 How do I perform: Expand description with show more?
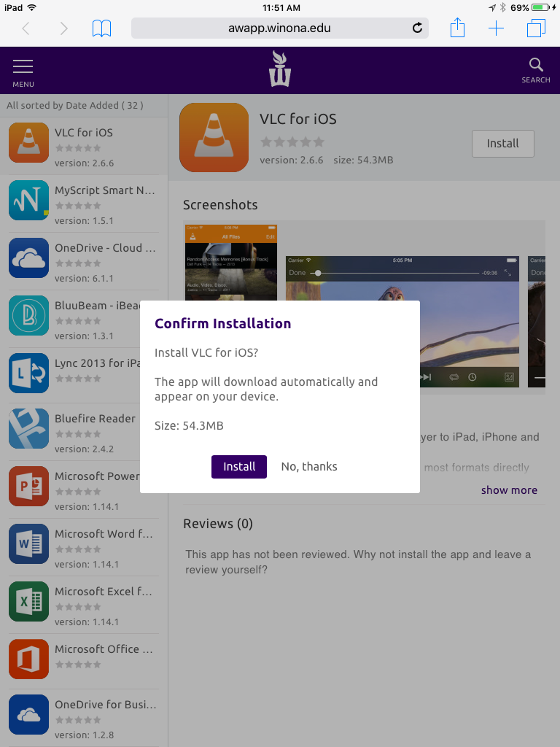509,490
